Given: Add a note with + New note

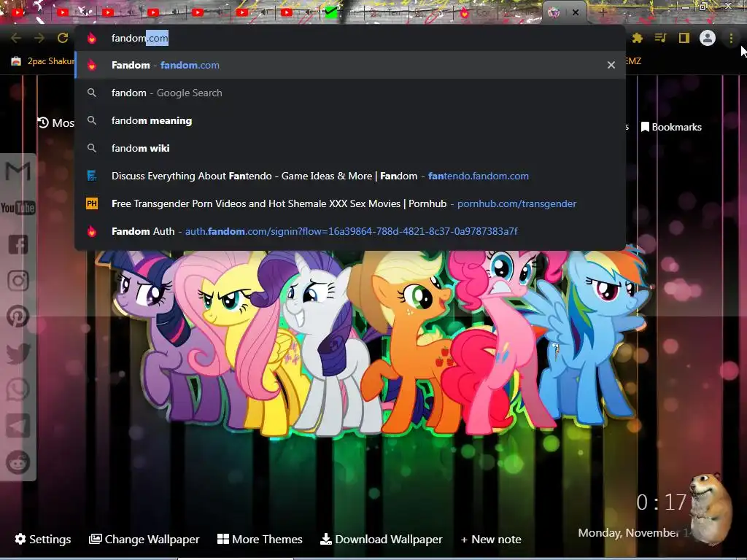Looking at the screenshot, I should [491, 540].
